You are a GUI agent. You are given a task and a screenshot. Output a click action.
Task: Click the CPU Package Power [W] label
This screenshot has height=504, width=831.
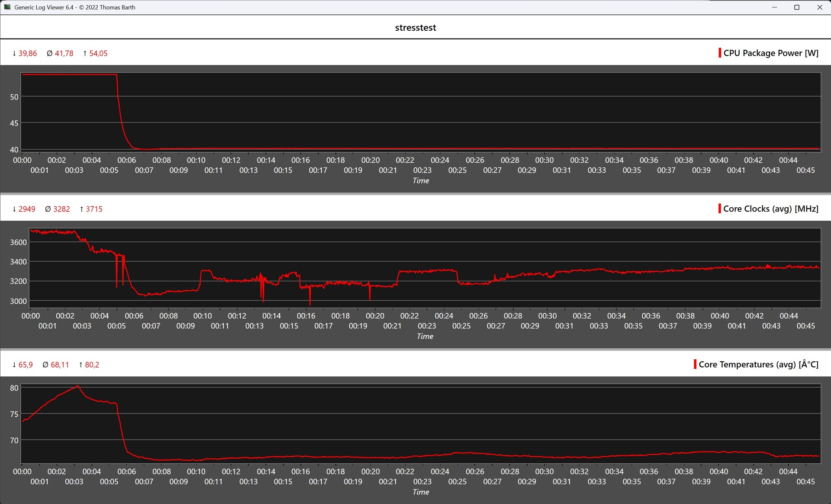pyautogui.click(x=770, y=53)
